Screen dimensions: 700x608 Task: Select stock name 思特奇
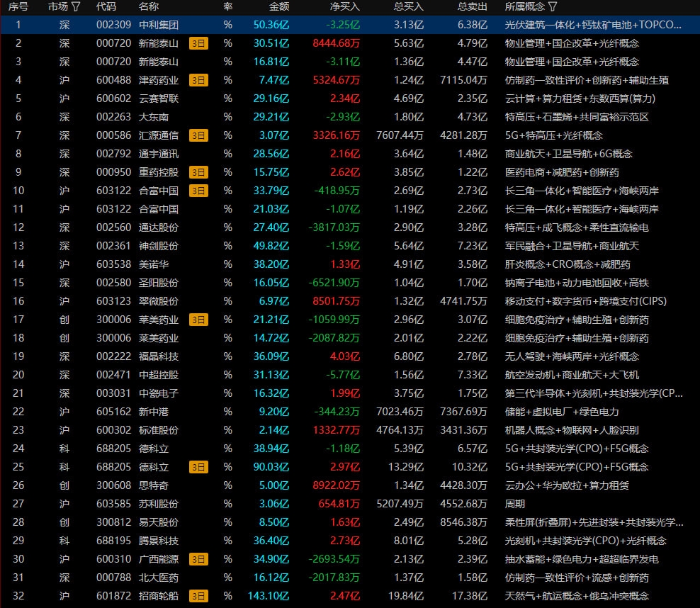coord(154,485)
